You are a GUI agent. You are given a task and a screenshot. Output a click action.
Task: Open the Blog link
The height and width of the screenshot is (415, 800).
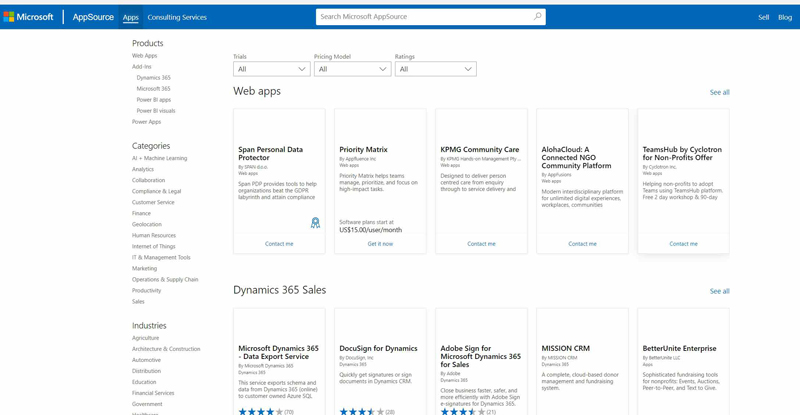785,17
